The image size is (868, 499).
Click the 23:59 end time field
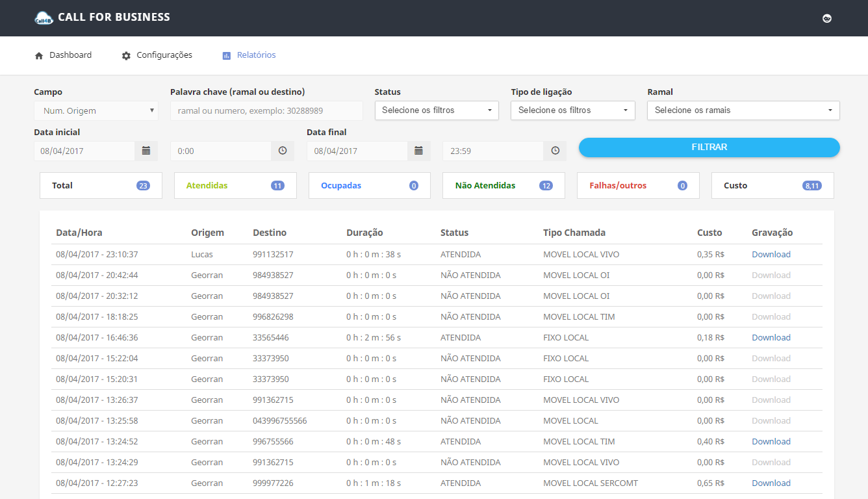(494, 151)
